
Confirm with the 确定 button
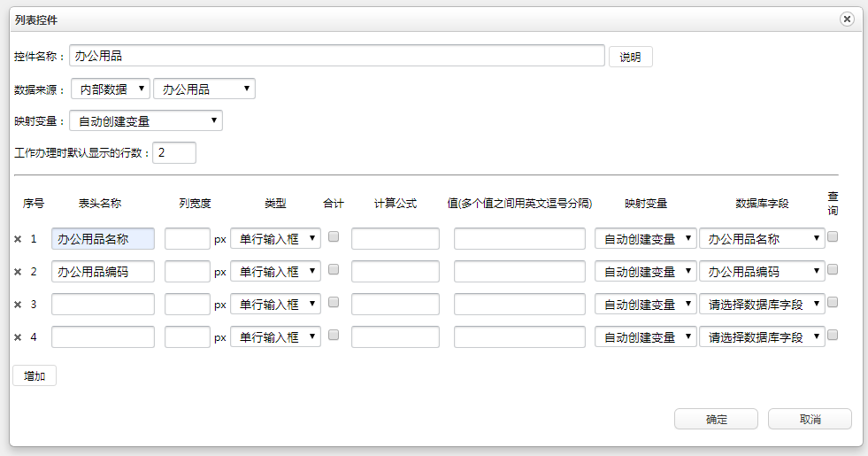[x=716, y=419]
